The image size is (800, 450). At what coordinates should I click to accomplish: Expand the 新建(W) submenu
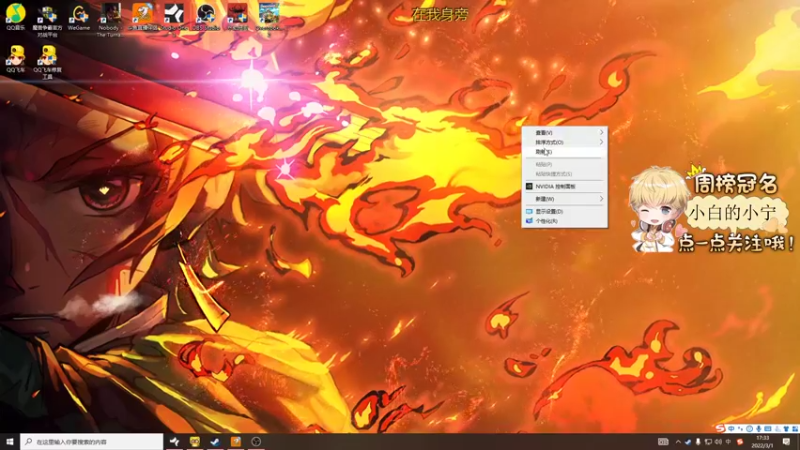pyautogui.click(x=564, y=199)
